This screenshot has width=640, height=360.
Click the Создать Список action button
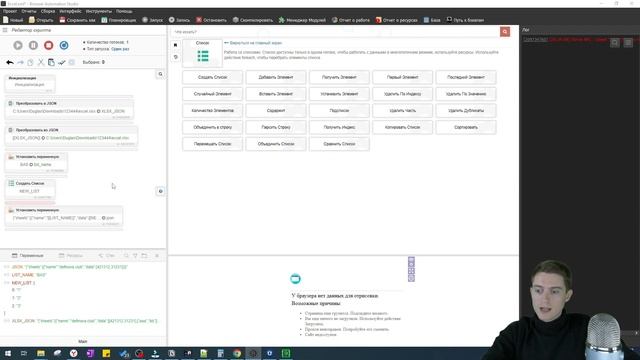click(212, 77)
